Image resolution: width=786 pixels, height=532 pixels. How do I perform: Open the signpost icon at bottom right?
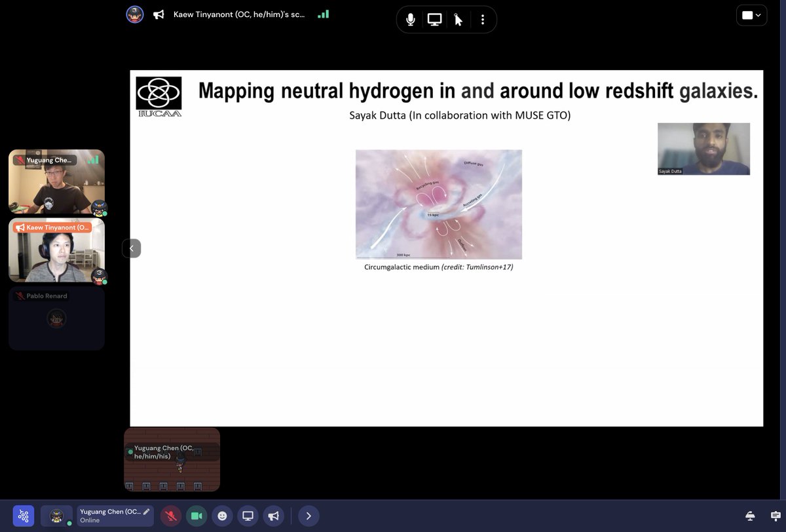[776, 516]
